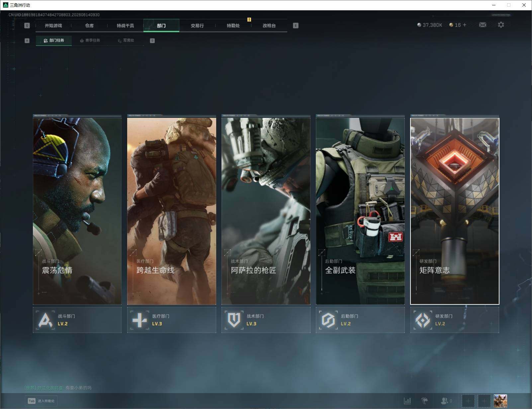
Task: Switch to the 仓库 tab
Action: point(89,26)
